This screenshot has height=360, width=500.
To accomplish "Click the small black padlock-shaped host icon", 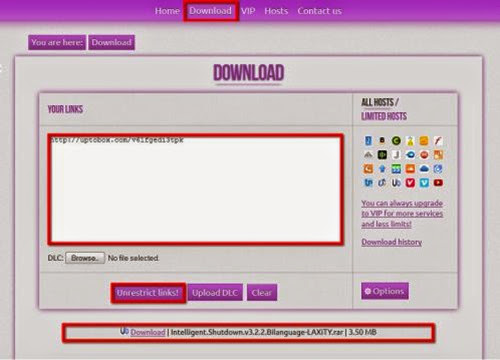I will tap(382, 141).
